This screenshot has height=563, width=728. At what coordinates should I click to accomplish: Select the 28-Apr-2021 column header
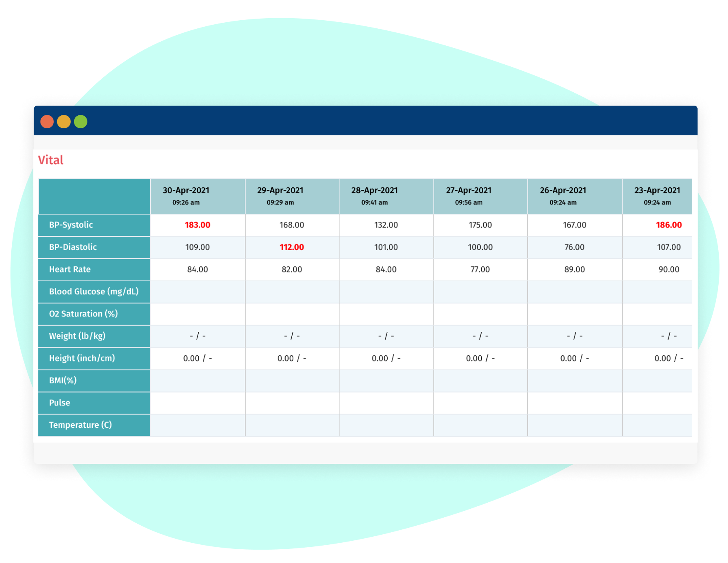coord(386,196)
